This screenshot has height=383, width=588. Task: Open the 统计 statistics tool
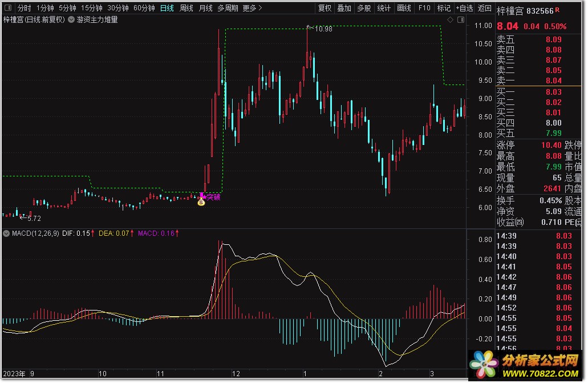(384, 8)
